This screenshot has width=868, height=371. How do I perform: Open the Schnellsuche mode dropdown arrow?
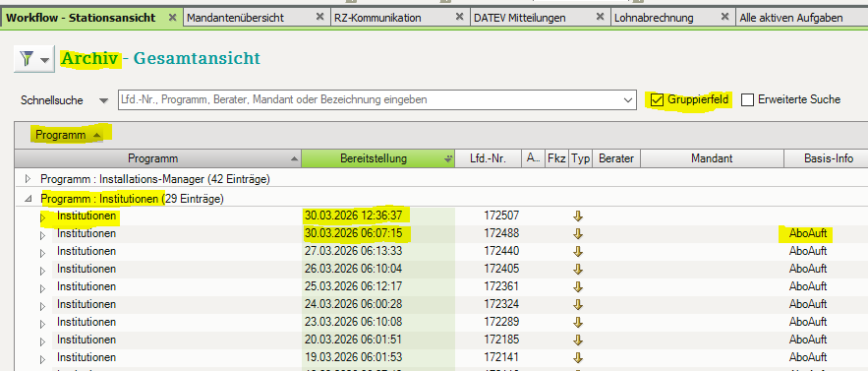click(103, 101)
